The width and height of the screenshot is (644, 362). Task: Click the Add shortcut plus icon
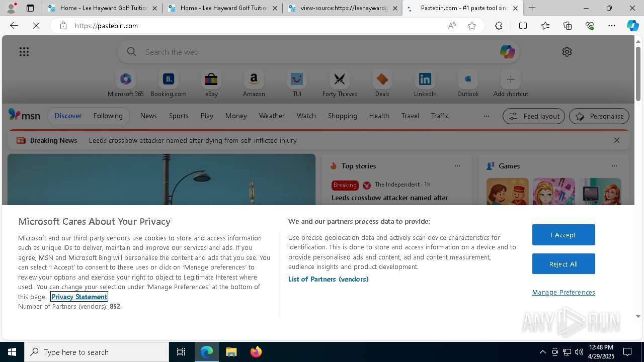511,79
